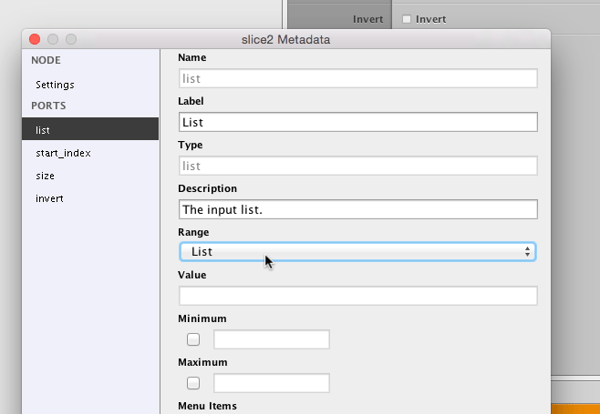The height and width of the screenshot is (414, 600).
Task: Click the PORTS section header
Action: 49,105
